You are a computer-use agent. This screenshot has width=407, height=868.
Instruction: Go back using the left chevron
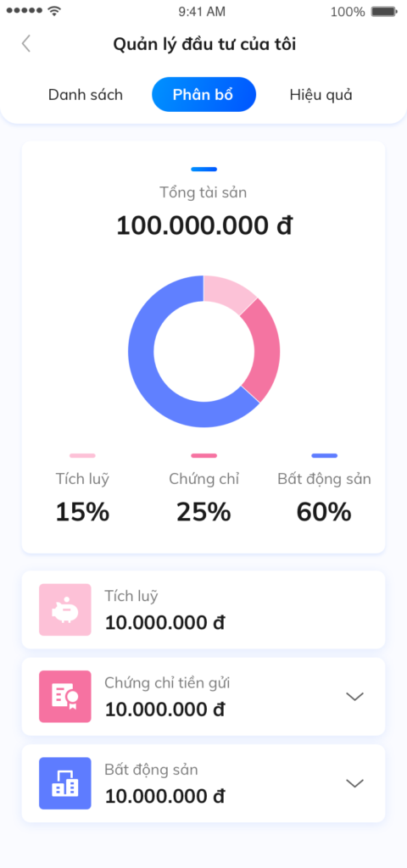[25, 44]
